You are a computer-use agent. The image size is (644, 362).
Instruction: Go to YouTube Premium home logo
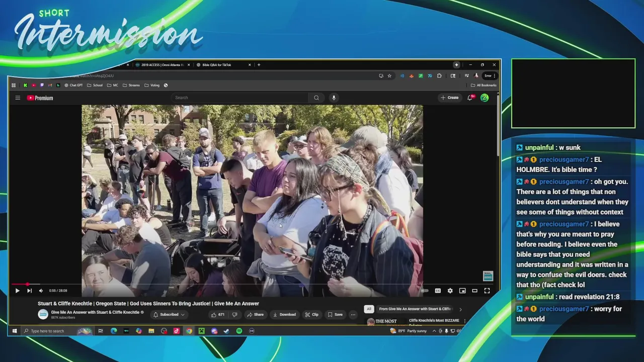[40, 98]
